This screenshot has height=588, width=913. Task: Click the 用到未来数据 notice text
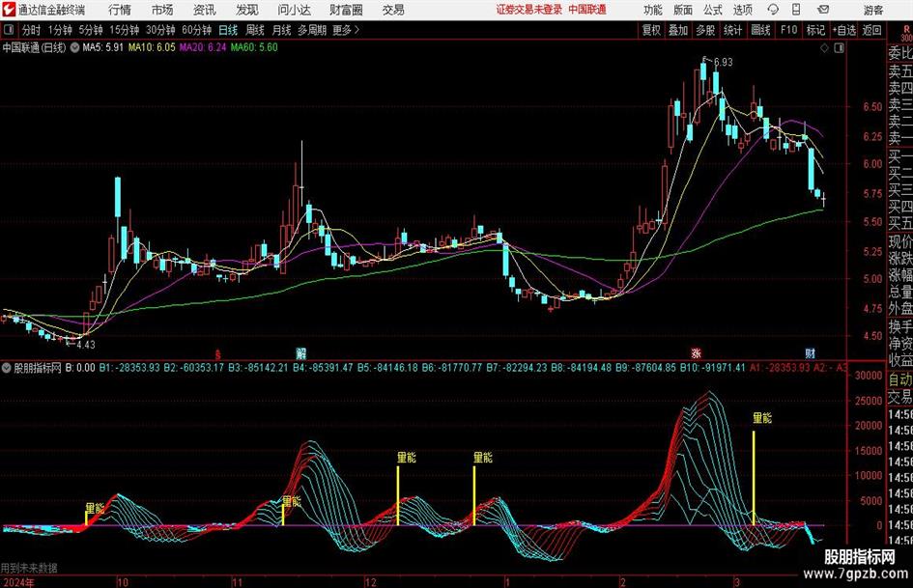[x=29, y=568]
